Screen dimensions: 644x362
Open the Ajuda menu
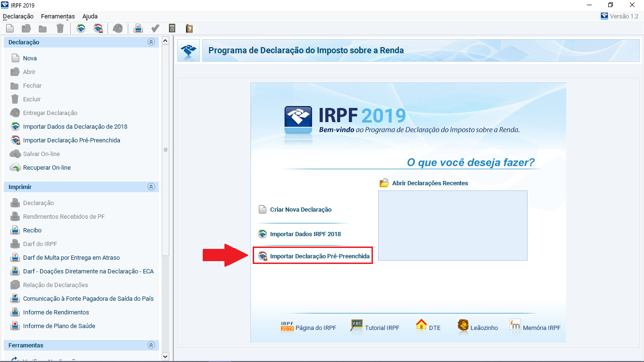90,16
